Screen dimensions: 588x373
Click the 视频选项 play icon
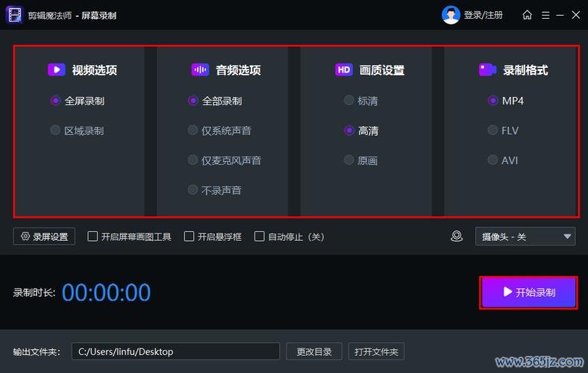click(57, 69)
